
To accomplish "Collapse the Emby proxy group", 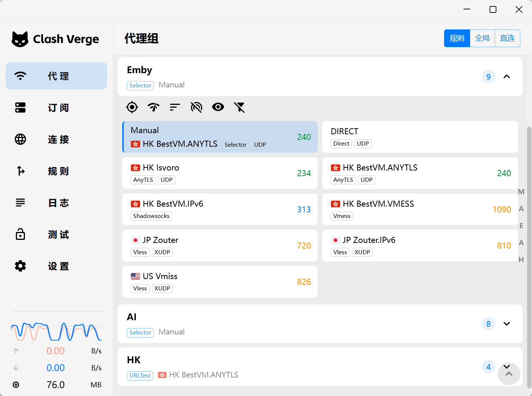I will (x=507, y=77).
